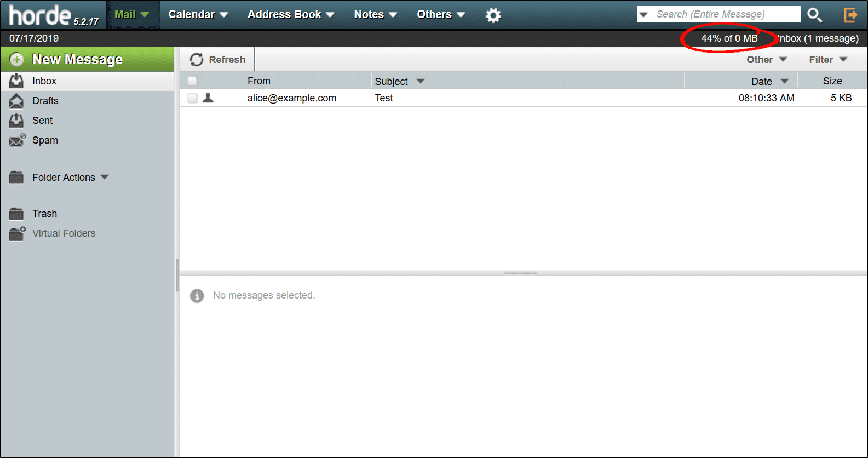Image resolution: width=868 pixels, height=458 pixels.
Task: Open the Calendar menu
Action: 198,15
